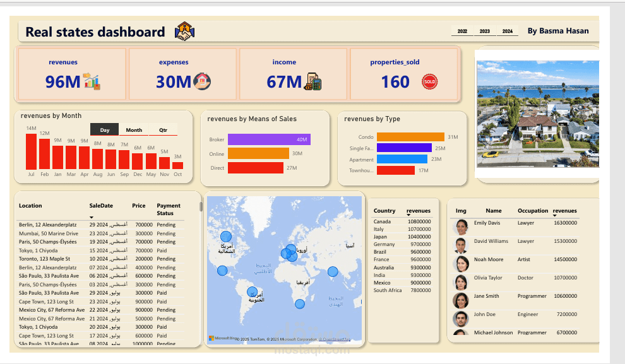625x364 pixels.
Task: Click Emily Davis's revenue 16300000
Action: pos(565,223)
